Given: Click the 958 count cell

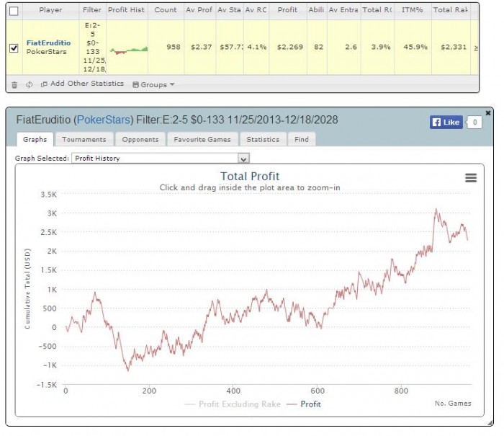Looking at the screenshot, I should 174,47.
